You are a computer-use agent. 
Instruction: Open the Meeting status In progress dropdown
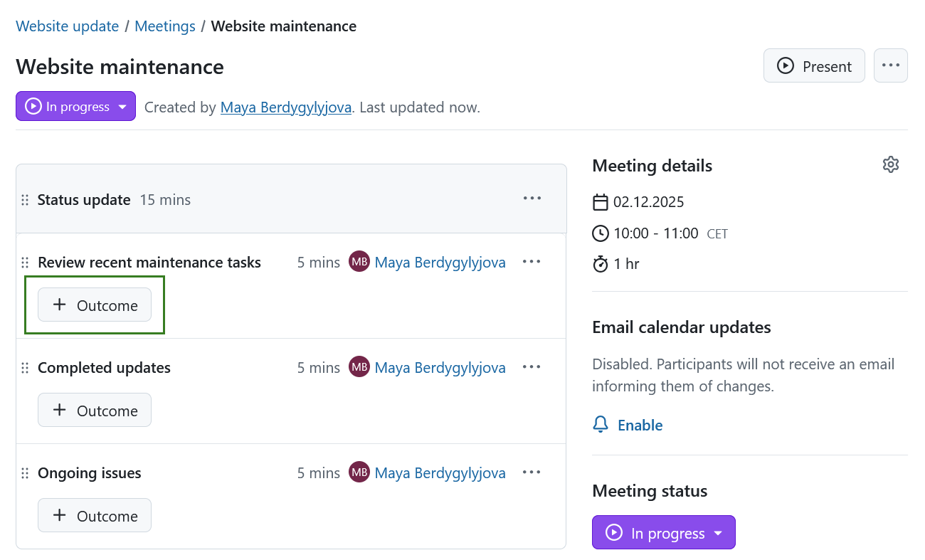tap(663, 532)
